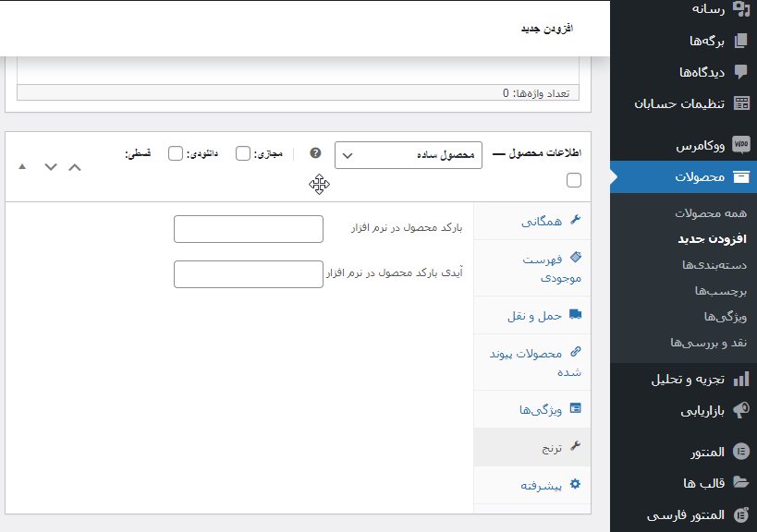Screen dimensions: 757x532
Task: Click the Products (محصولات) archive icon
Action: (741, 177)
